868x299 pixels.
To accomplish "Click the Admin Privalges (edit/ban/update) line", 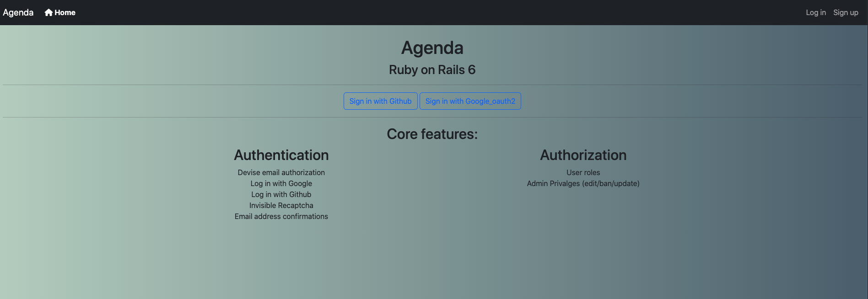I will (583, 183).
